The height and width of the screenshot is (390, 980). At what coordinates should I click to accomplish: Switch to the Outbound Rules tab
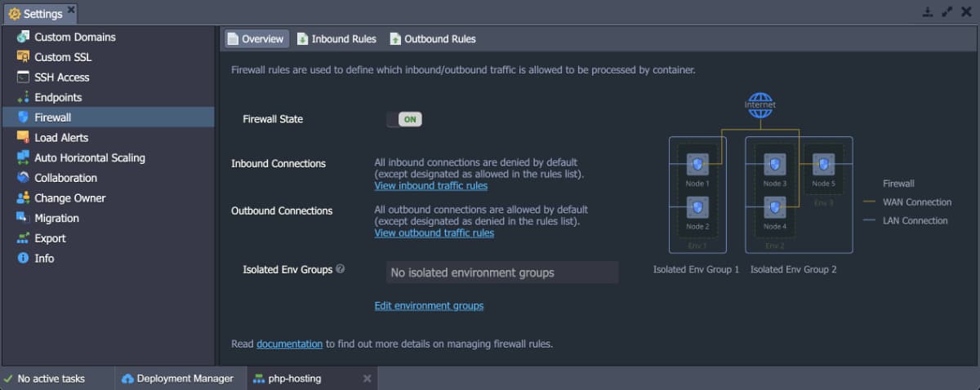(x=432, y=39)
